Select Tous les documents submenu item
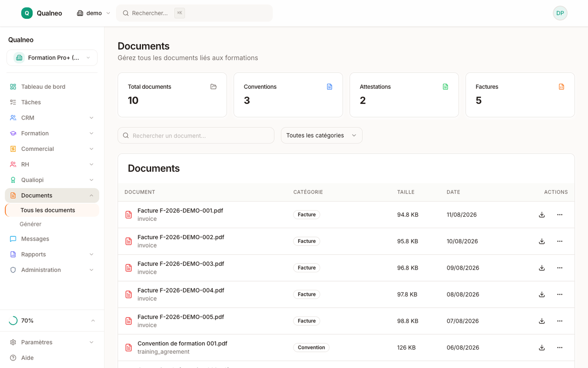 point(52,210)
